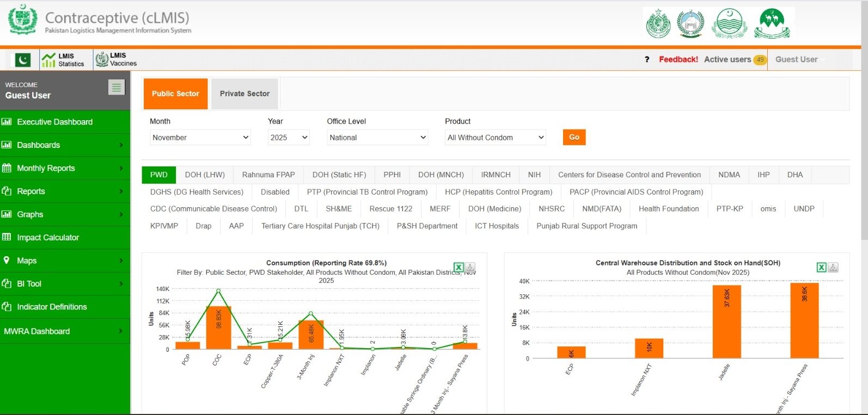This screenshot has height=415, width=868.
Task: Collapse sidebar using hamburger menu icon
Action: click(117, 88)
